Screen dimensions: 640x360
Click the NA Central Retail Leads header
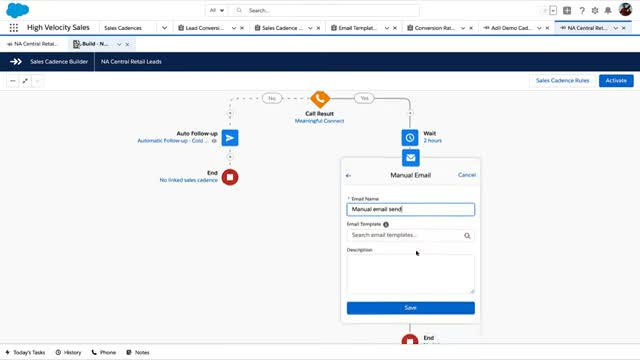[x=131, y=62]
